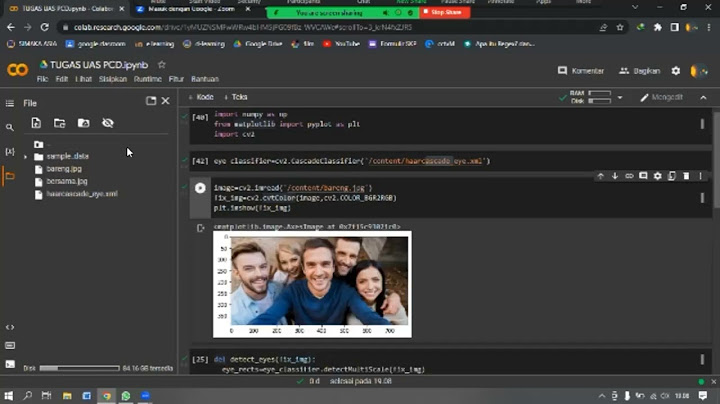
Task: Move the selected cell down
Action: coord(614,176)
